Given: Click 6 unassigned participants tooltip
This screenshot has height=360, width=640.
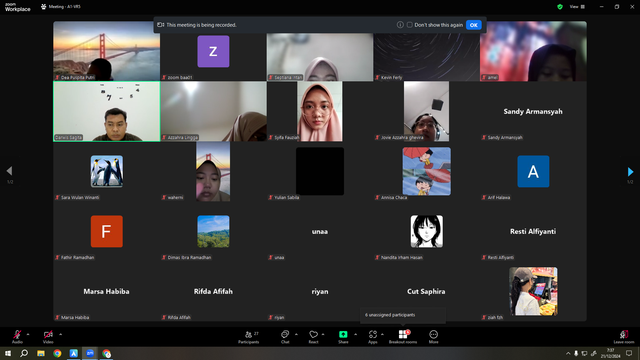Looking at the screenshot, I should [403, 315].
